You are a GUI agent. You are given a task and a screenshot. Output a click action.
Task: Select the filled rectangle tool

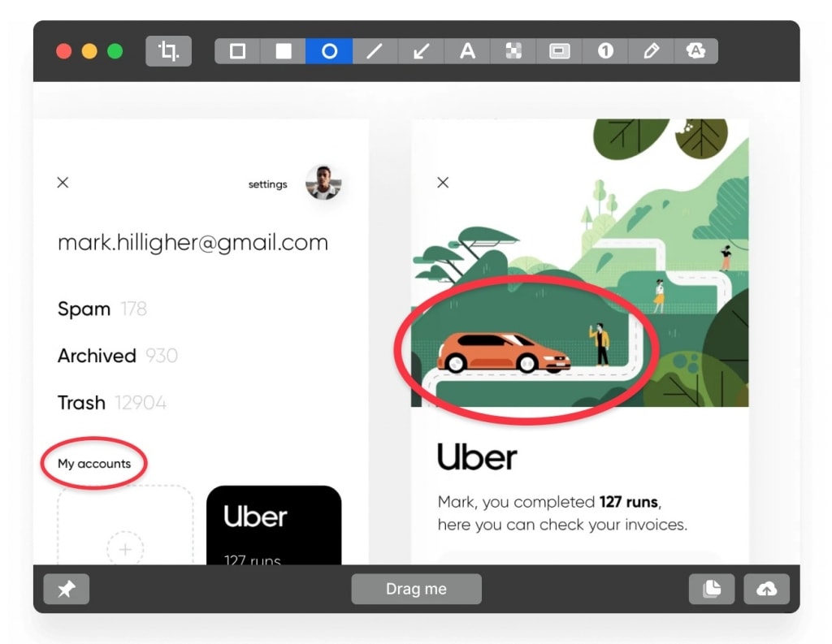[x=284, y=51]
